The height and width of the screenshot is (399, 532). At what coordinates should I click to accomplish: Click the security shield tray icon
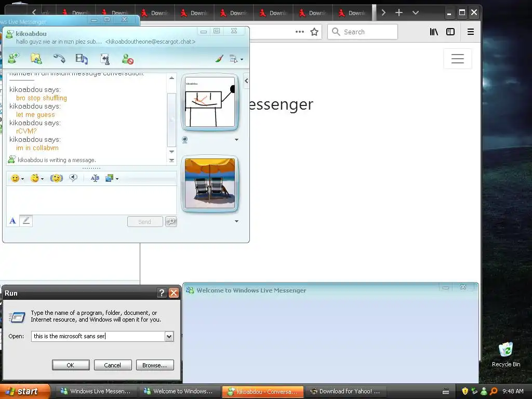click(x=465, y=391)
